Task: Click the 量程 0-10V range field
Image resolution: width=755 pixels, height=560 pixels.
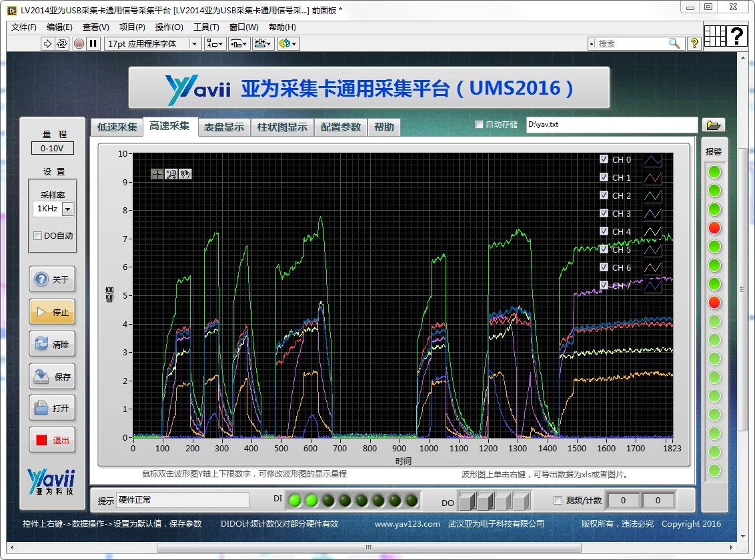Action: point(53,148)
